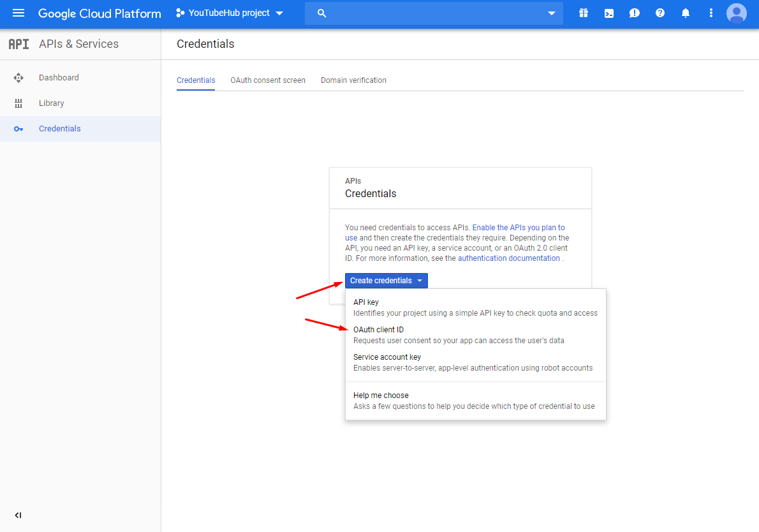Screen dimensions: 759x532
Task: Click the user account avatar
Action: [x=737, y=13]
